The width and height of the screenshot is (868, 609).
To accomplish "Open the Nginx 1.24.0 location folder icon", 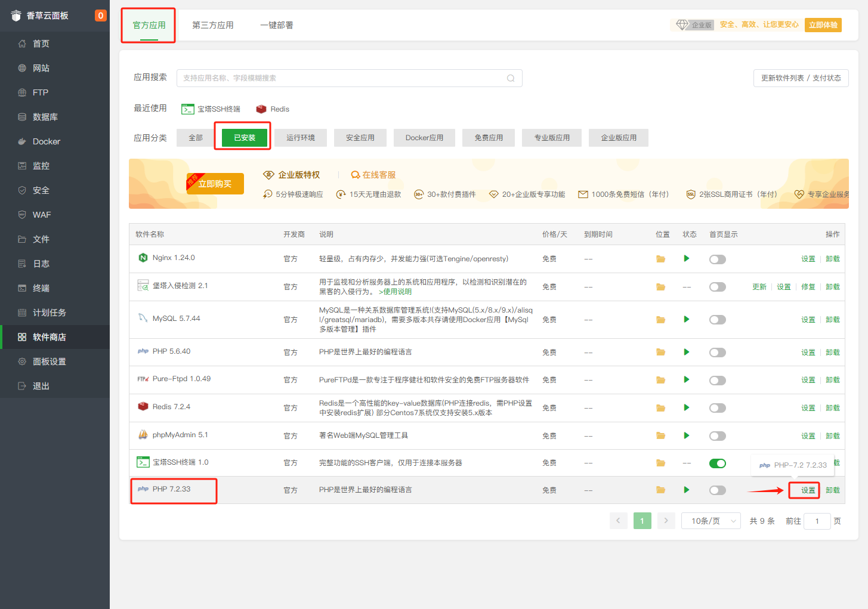I will tap(660, 259).
